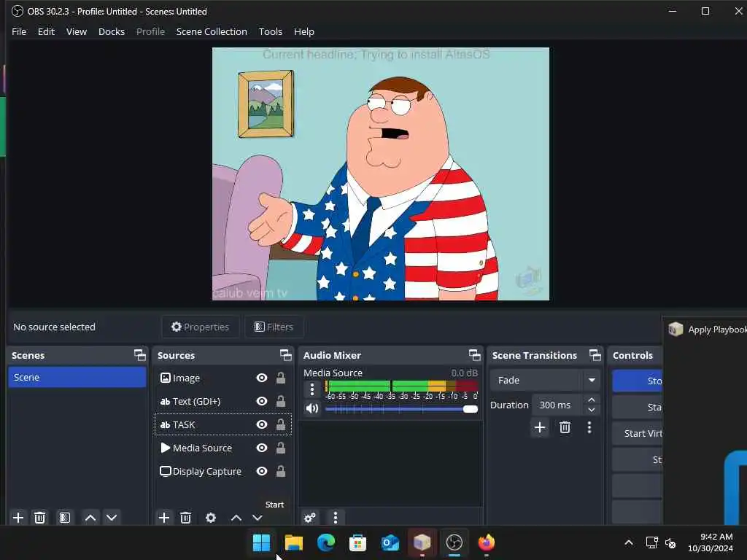
Task: Add a new source with plus icon
Action: click(x=164, y=518)
